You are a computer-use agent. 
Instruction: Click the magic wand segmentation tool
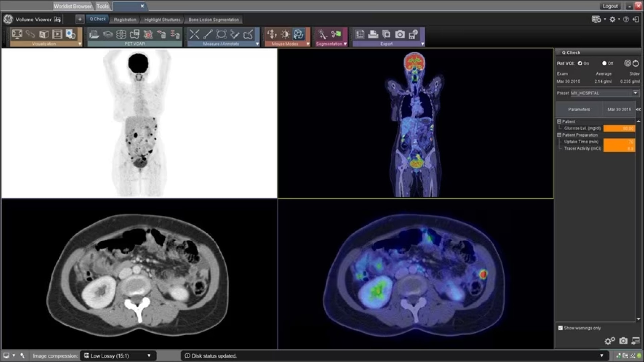(x=322, y=34)
